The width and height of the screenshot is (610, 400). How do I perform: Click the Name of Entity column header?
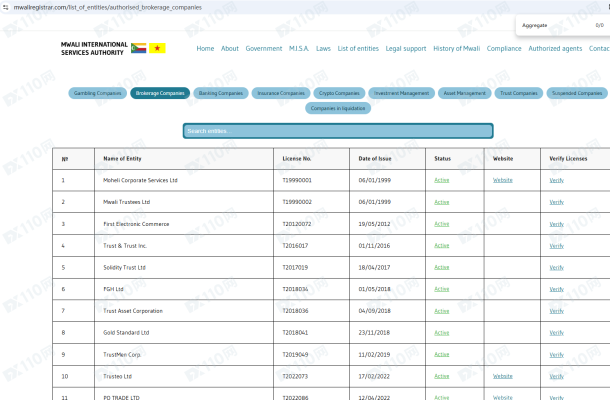pos(122,159)
